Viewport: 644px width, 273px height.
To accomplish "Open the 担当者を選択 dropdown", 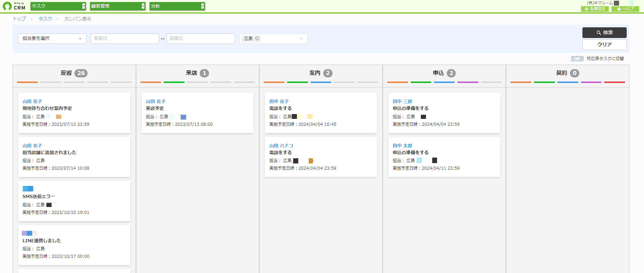I will (52, 38).
